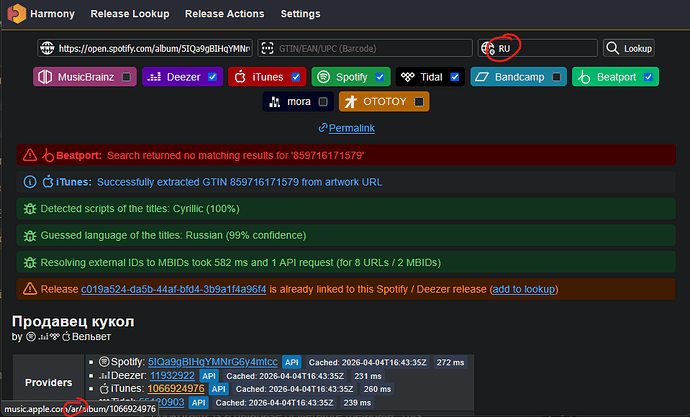Click the Providers row header
This screenshot has width=690, height=417.
[x=48, y=383]
